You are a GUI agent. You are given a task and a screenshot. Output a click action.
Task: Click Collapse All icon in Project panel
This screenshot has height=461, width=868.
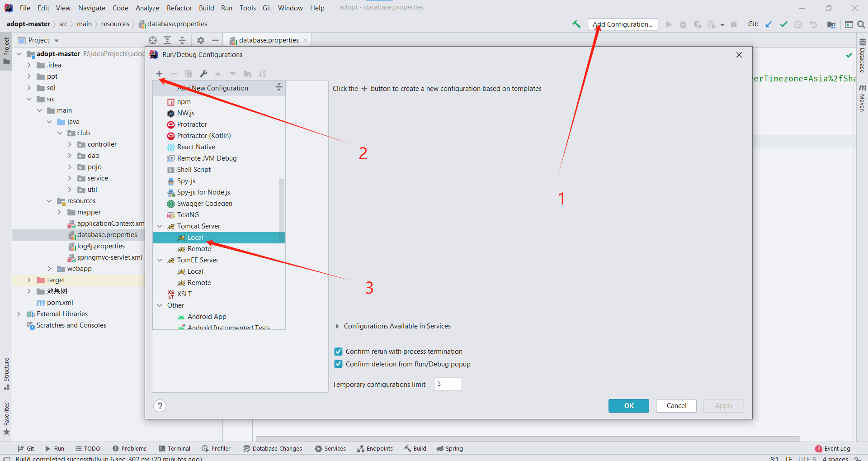click(x=182, y=40)
